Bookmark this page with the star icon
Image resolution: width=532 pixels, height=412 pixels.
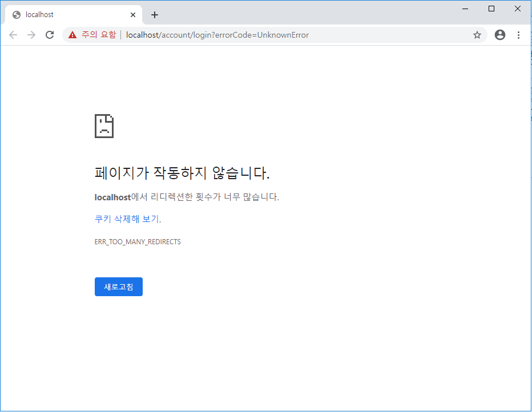click(x=477, y=35)
